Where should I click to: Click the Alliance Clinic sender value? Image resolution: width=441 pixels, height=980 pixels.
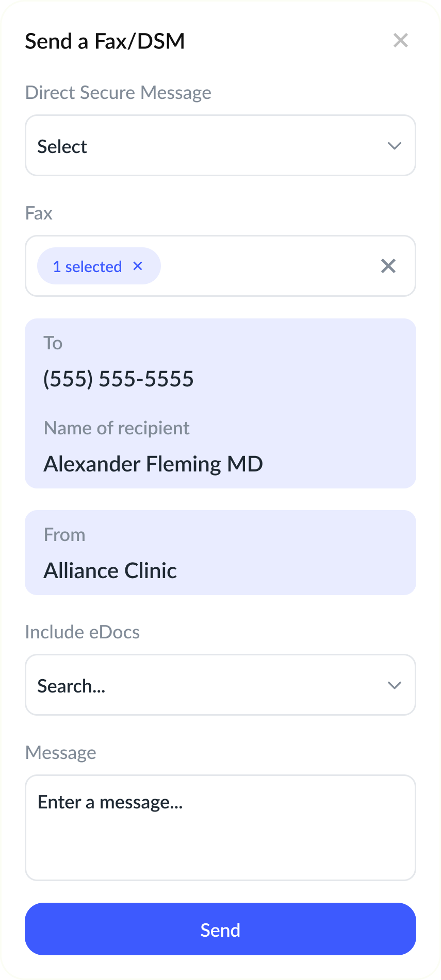pos(110,571)
